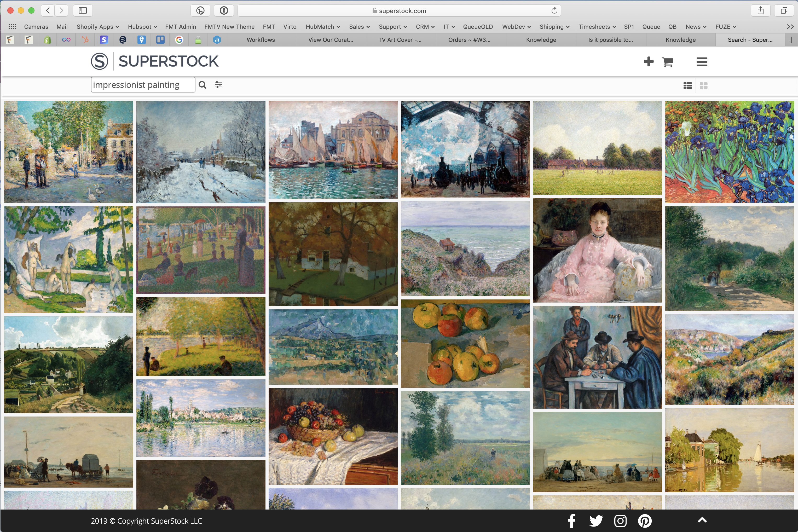The image size is (798, 532).
Task: Open the apples still life thumbnail
Action: point(465,343)
